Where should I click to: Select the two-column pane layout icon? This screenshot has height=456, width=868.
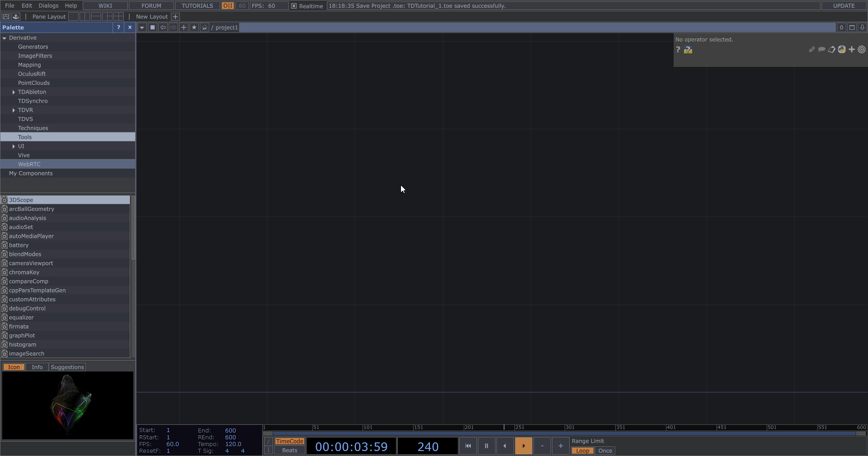coord(85,16)
